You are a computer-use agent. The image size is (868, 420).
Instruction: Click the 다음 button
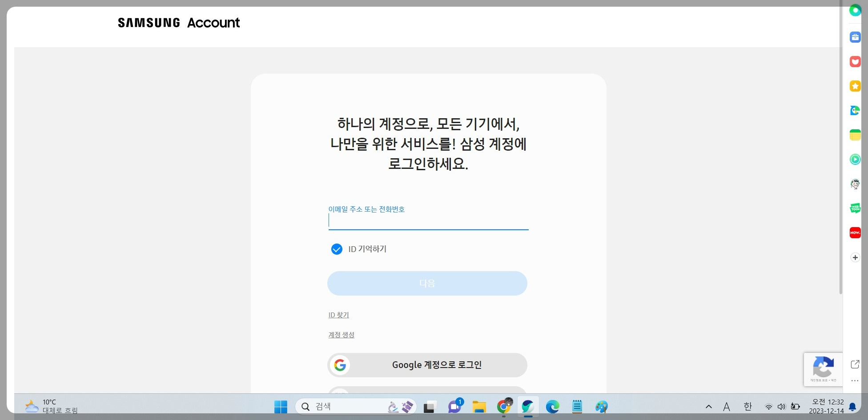tap(427, 283)
